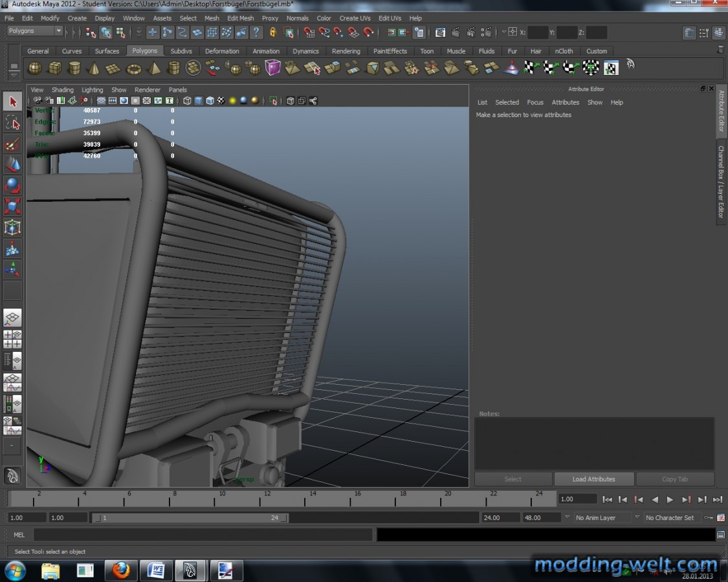Toggle Snap to curves magnet

[324, 32]
